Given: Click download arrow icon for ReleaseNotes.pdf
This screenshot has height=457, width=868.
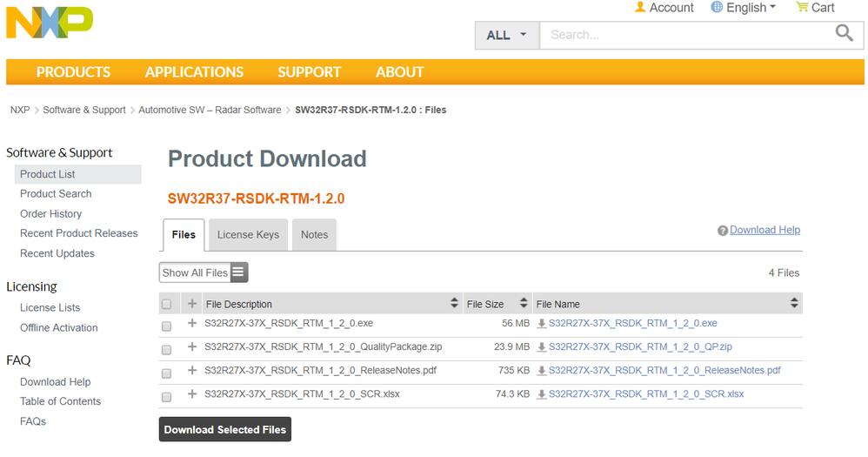Looking at the screenshot, I should pos(541,371).
